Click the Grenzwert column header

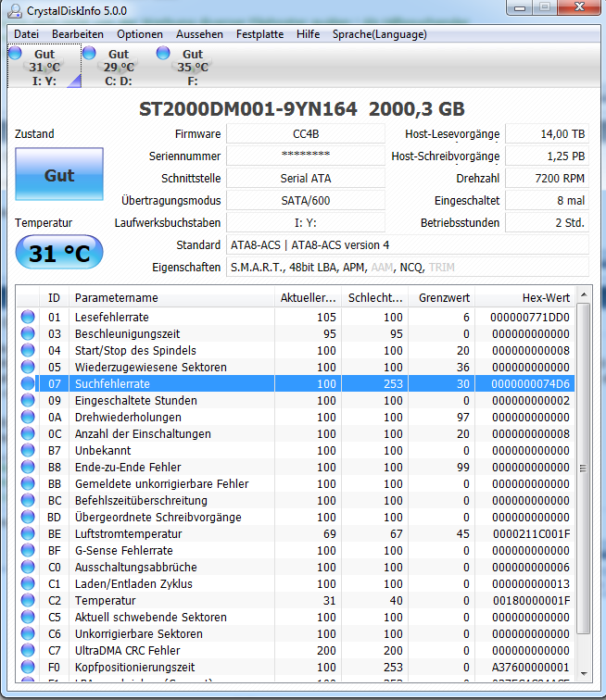tap(442, 298)
